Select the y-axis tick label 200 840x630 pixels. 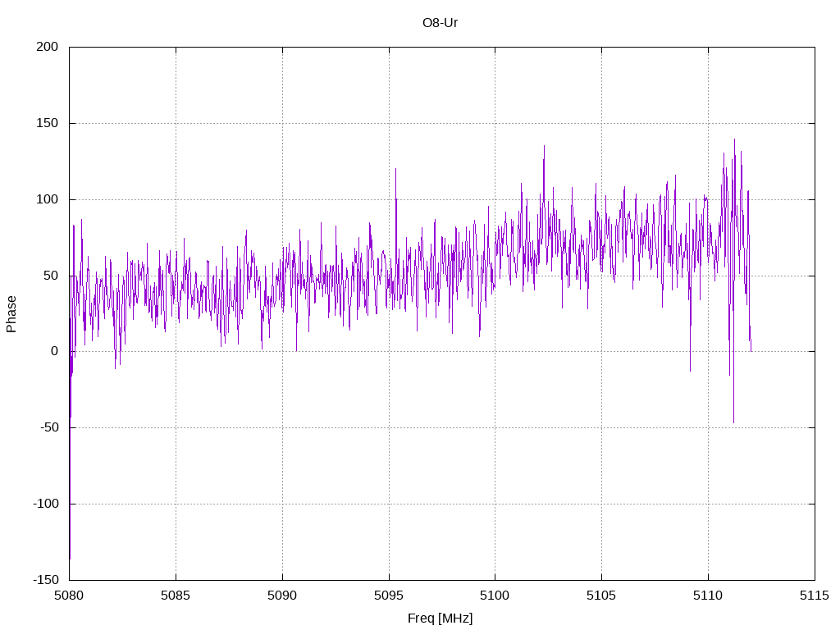click(x=47, y=47)
